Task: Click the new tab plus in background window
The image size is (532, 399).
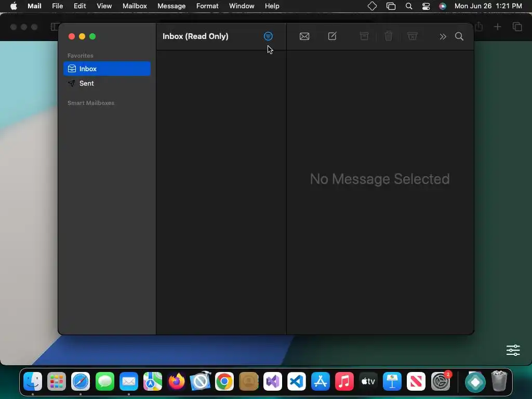Action: (x=497, y=26)
